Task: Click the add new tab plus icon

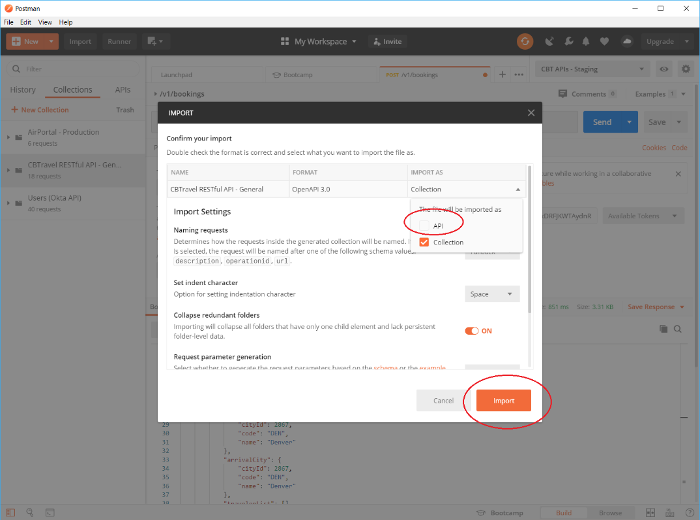Action: tap(502, 75)
